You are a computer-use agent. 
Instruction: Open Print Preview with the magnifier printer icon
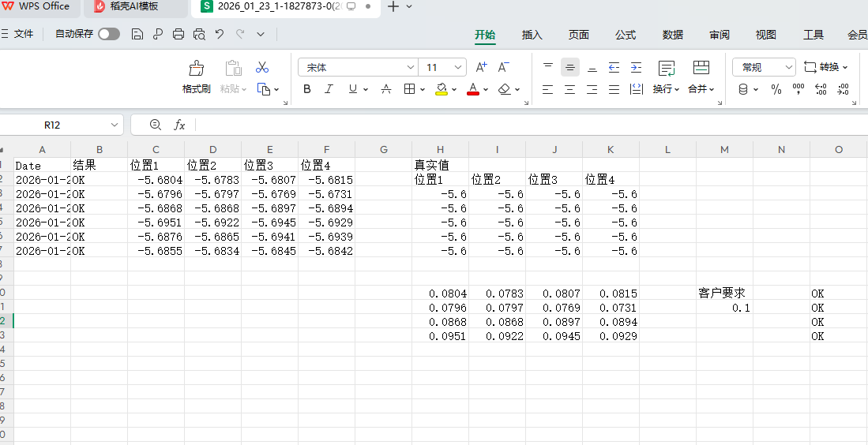(199, 34)
